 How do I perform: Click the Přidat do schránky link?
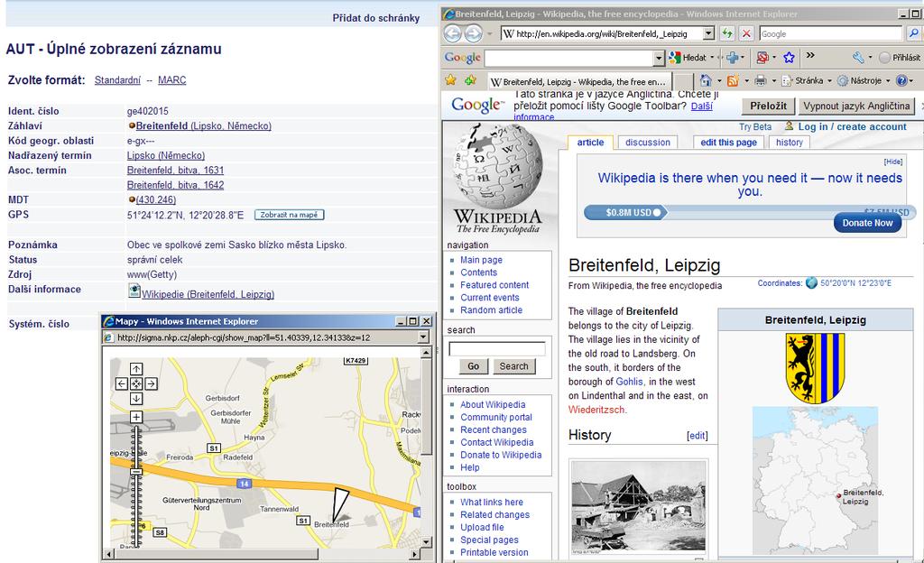[x=376, y=18]
